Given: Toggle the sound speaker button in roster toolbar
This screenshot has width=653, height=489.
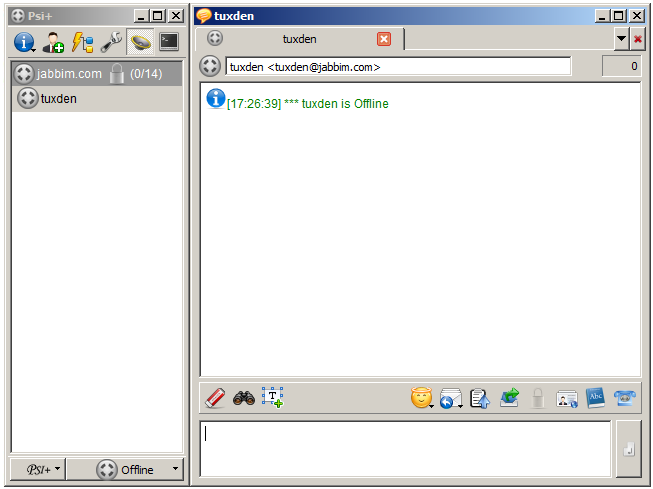Looking at the screenshot, I should pyautogui.click(x=141, y=42).
